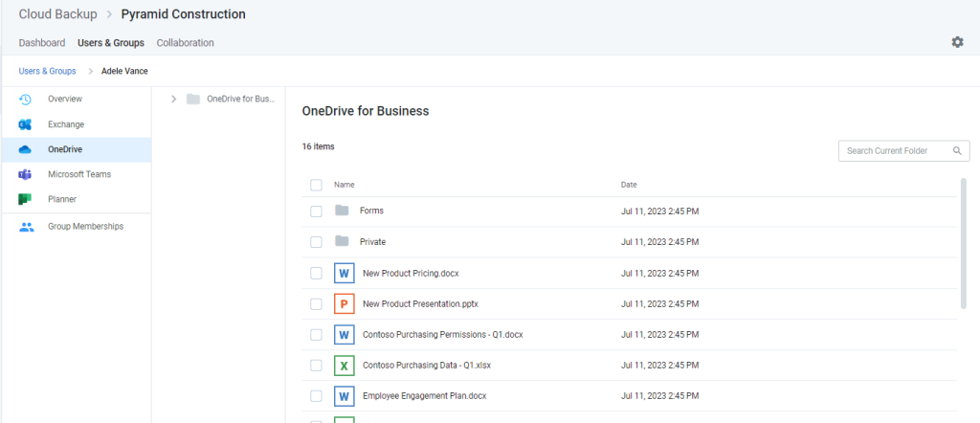This screenshot has height=423, width=980.
Task: Click the Overview history clock icon
Action: [x=25, y=100]
